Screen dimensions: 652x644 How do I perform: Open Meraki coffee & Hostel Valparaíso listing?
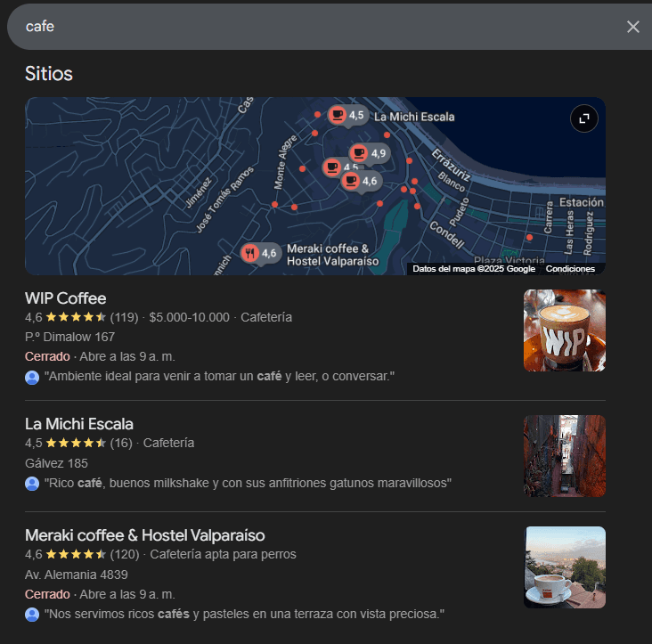point(144,535)
